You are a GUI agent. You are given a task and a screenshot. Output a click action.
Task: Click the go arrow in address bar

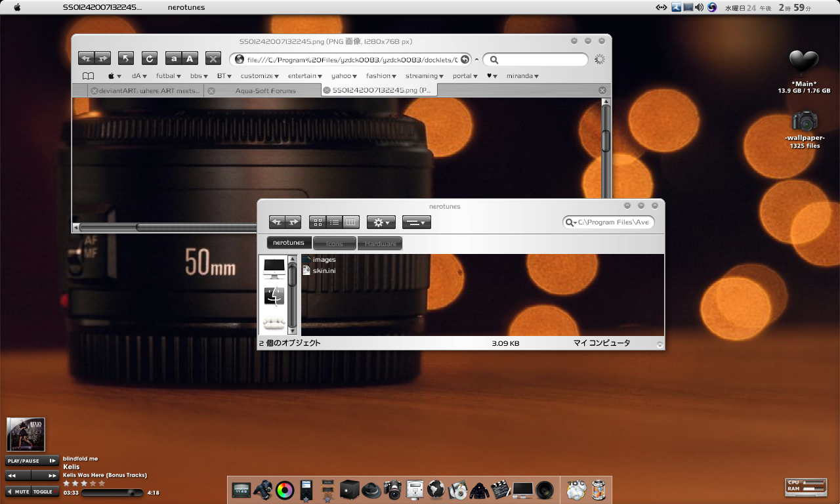coord(465,60)
